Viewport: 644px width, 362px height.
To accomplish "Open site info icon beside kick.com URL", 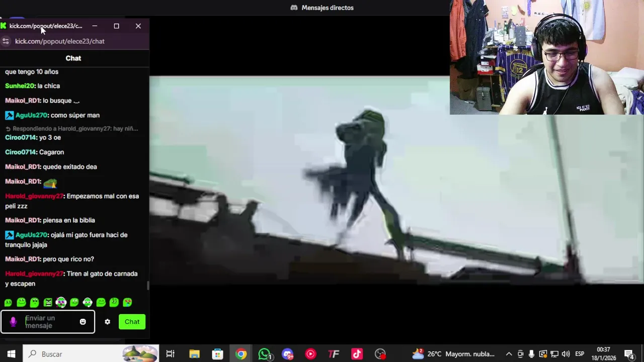I will point(6,41).
